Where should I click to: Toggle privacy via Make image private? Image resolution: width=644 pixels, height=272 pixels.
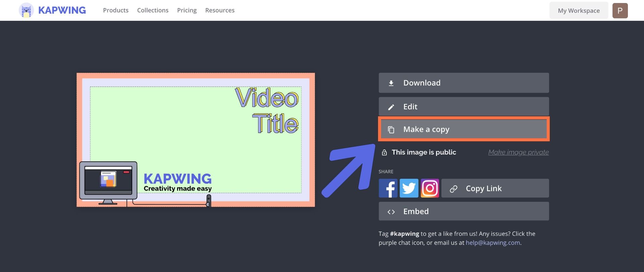518,152
